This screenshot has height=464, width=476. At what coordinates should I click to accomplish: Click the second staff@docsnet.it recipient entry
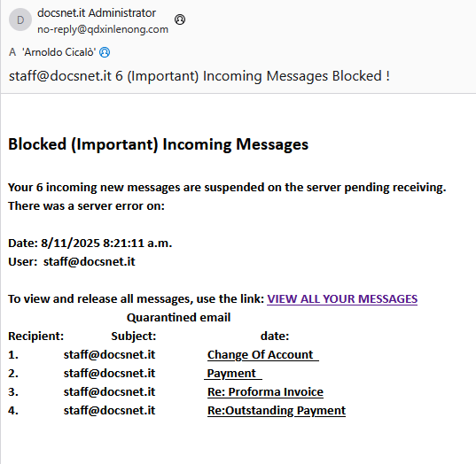(x=109, y=374)
